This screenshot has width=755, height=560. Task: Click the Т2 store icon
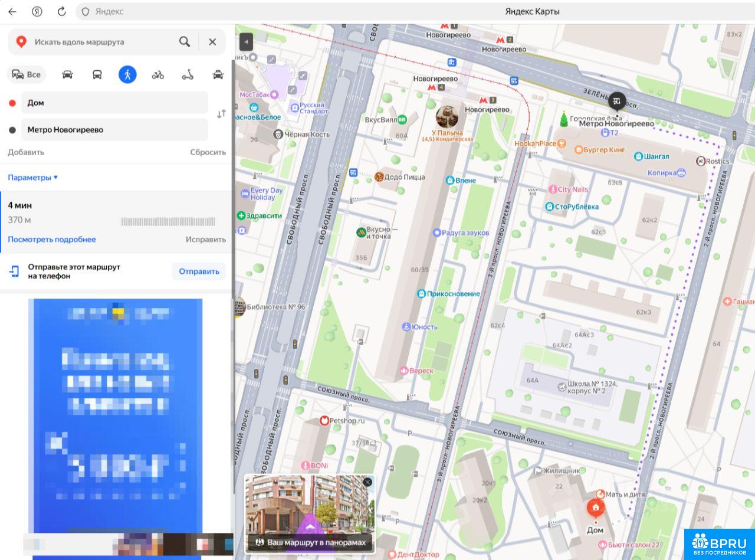(x=604, y=133)
